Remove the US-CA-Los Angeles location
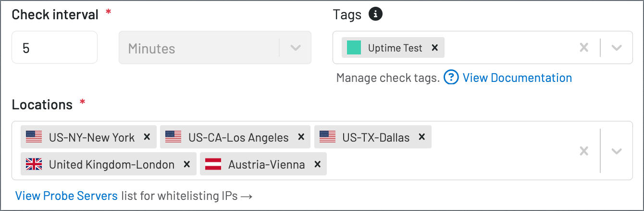This screenshot has width=644, height=211. [x=301, y=137]
